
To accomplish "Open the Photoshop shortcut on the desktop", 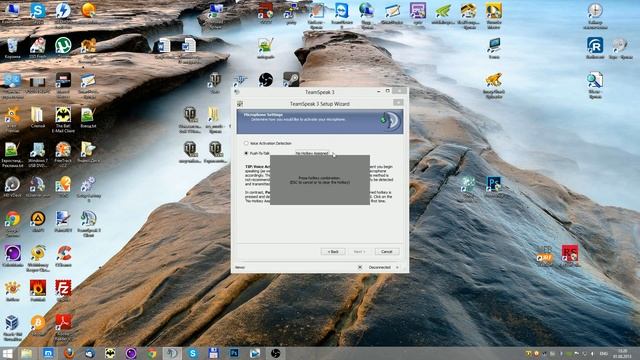I will click(x=493, y=187).
